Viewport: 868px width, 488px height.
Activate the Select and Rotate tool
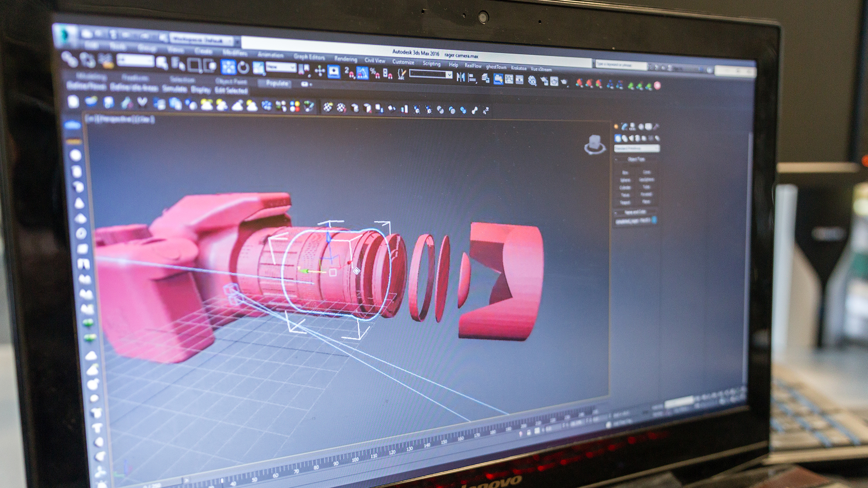click(243, 68)
